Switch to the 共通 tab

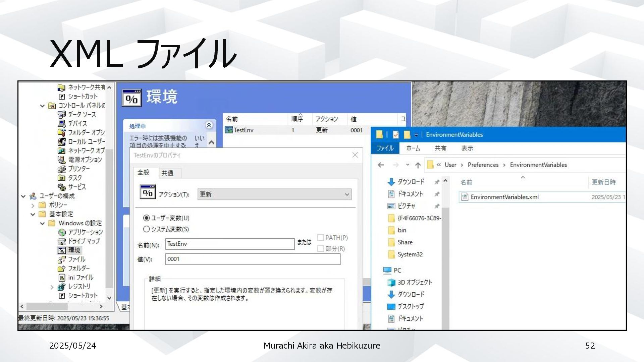(x=167, y=173)
